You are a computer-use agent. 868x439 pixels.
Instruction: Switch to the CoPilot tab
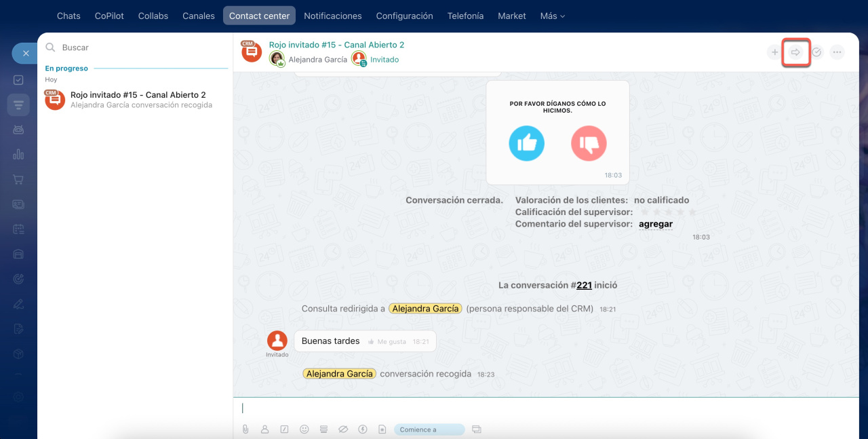tap(109, 16)
